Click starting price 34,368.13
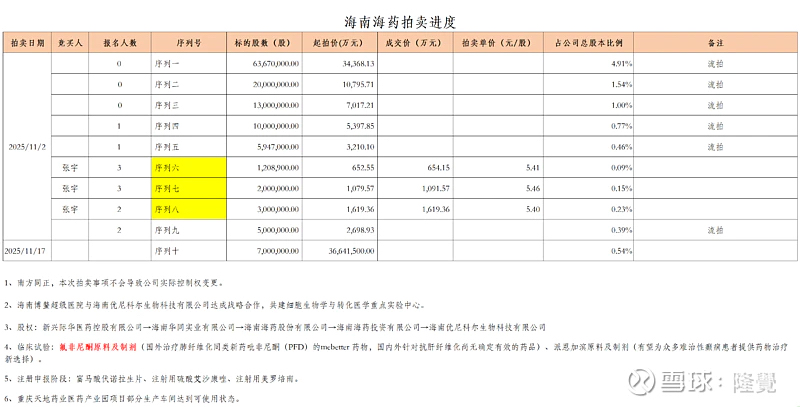Image resolution: width=800 pixels, height=407 pixels. click(x=360, y=64)
